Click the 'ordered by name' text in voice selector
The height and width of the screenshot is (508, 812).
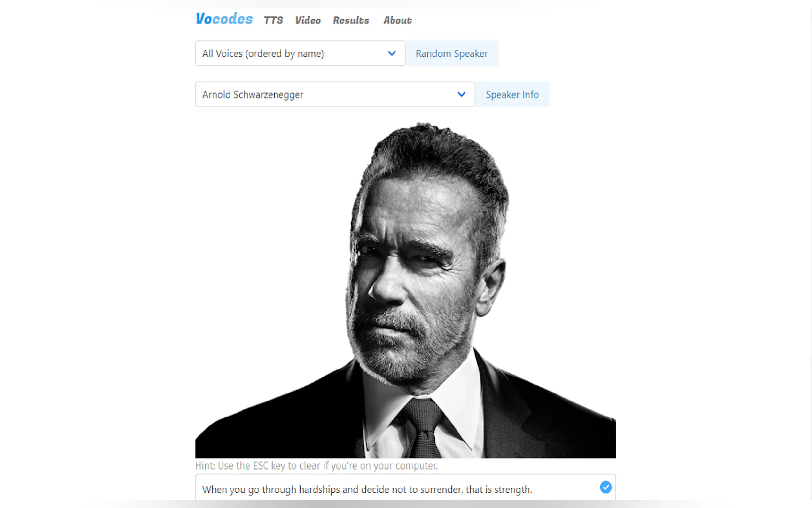(x=284, y=53)
